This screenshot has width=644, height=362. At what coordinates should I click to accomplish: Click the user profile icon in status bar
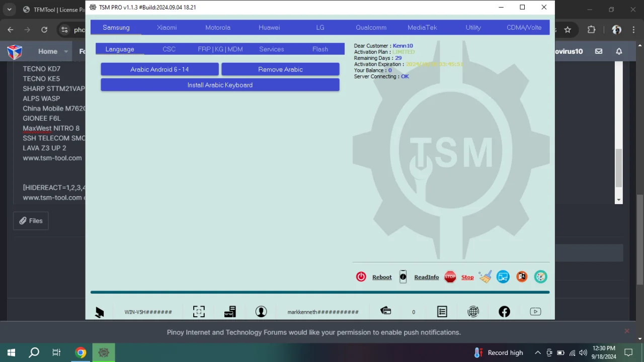coord(261,312)
